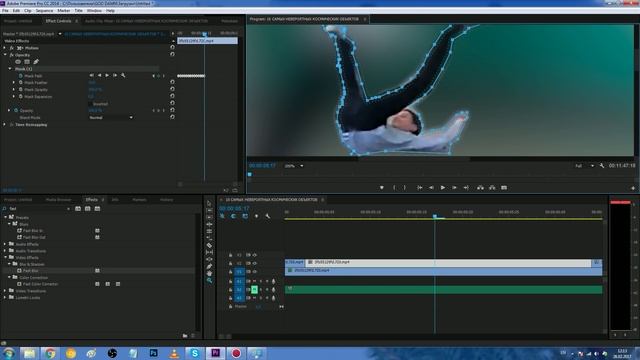Open Skype from the taskbar
Image resolution: width=640 pixels, height=360 pixels.
click(x=195, y=353)
